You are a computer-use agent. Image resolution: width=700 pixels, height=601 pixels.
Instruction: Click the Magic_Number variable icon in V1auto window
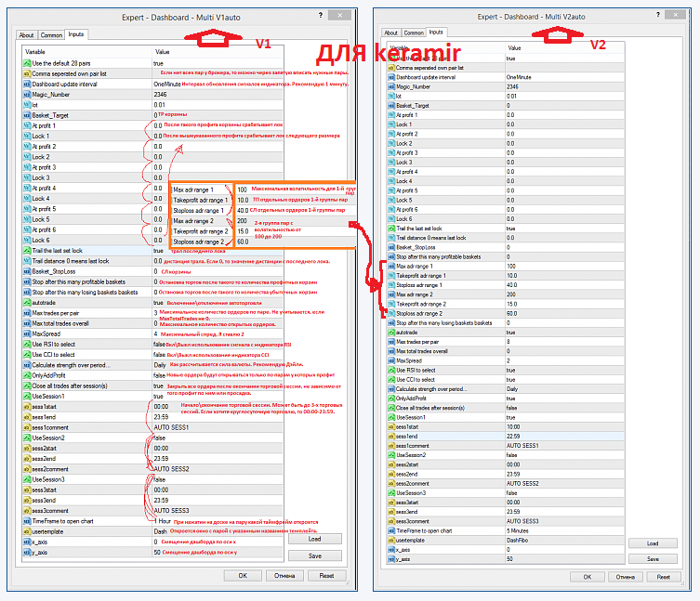[27, 95]
